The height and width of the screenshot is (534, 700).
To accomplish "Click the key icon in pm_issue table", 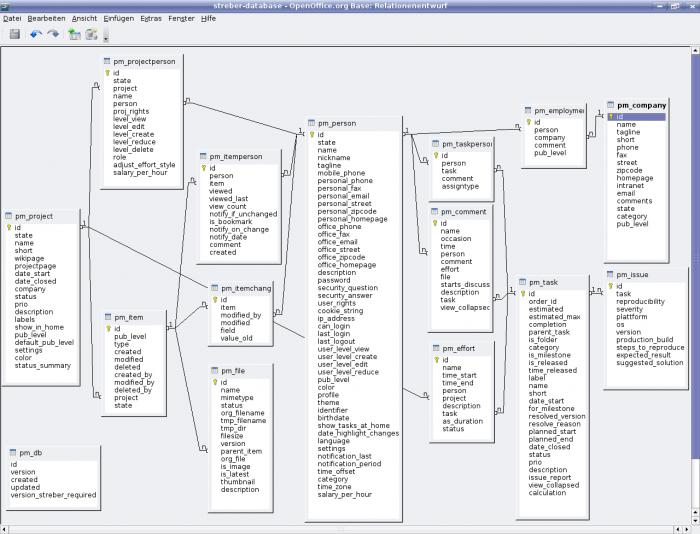I will (x=611, y=286).
